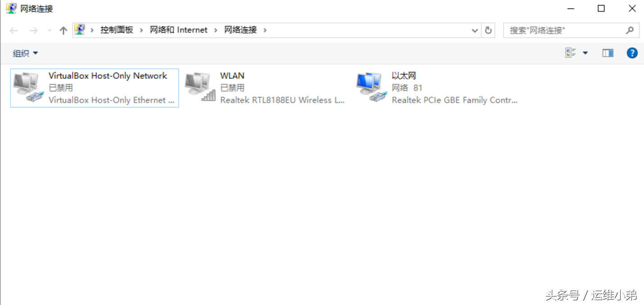Click inside the 搜索"网络连接" search box
Viewport: 644px width, 305px height.
click(565, 30)
